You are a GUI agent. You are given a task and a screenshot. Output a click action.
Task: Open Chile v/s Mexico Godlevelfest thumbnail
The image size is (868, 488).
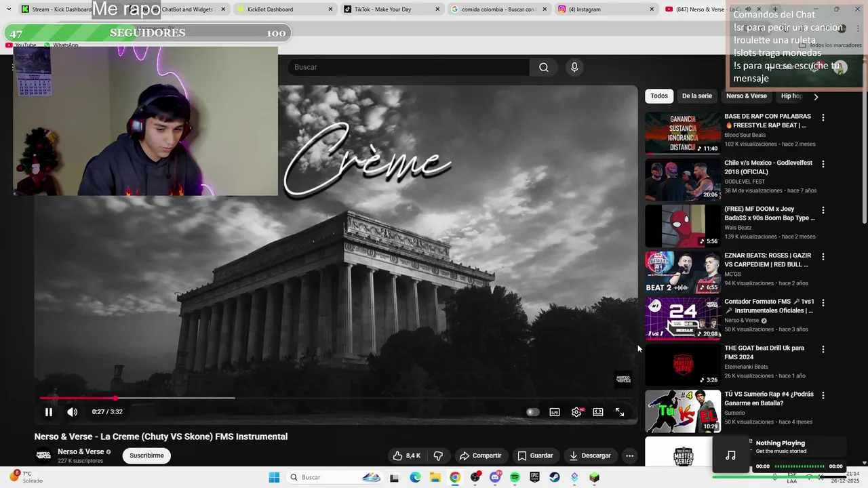(683, 180)
